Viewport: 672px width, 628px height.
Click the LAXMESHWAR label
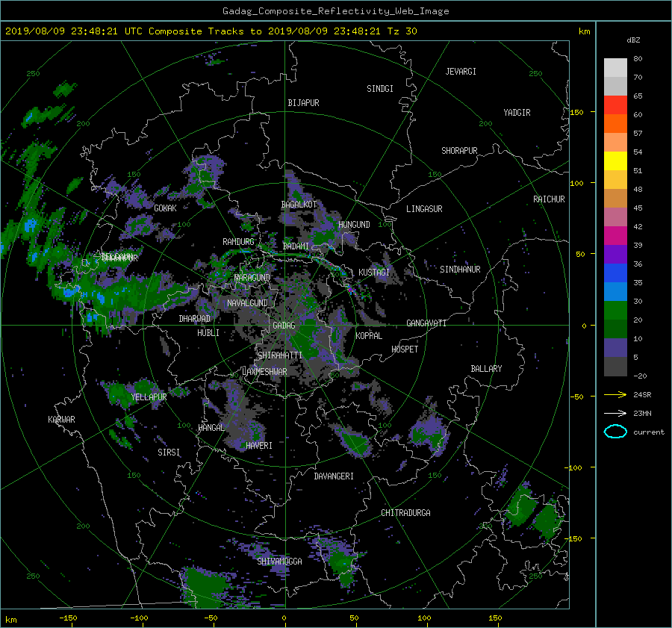pyautogui.click(x=265, y=372)
